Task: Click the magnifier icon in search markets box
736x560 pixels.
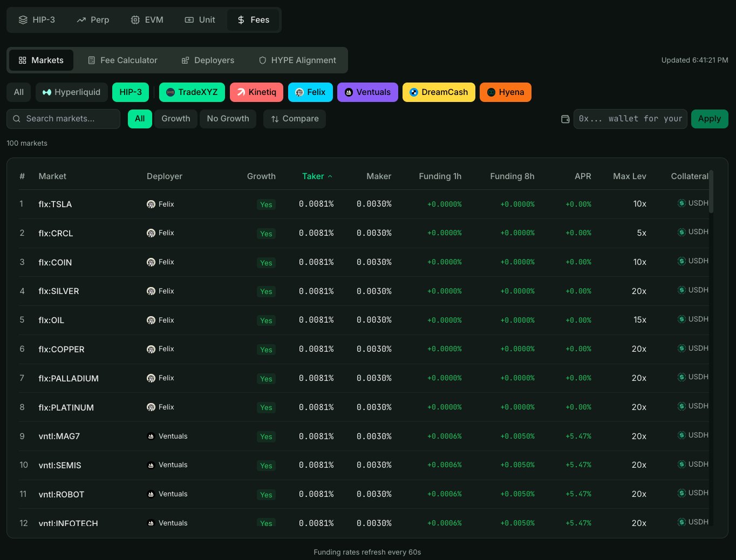Action: click(x=17, y=119)
